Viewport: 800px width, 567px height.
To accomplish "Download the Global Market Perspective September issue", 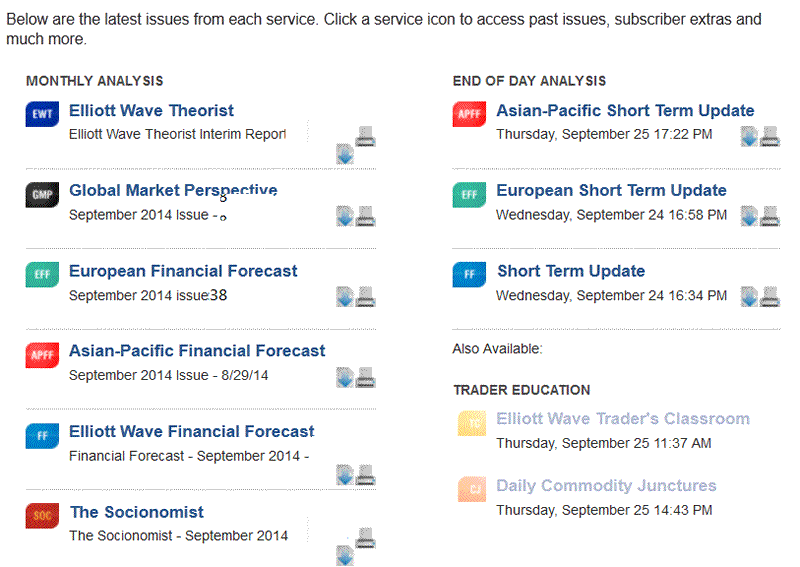I will (345, 216).
